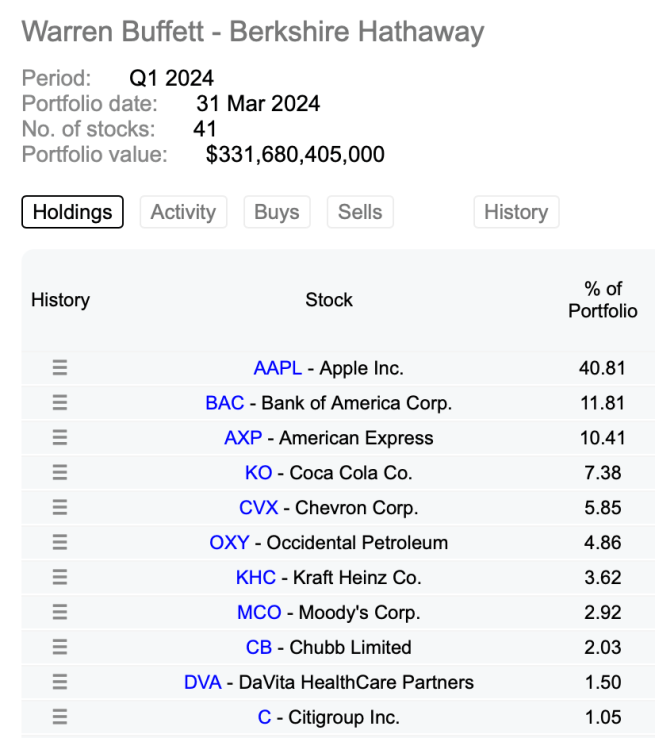
Task: Open the AAPL ticker link
Action: point(277,368)
